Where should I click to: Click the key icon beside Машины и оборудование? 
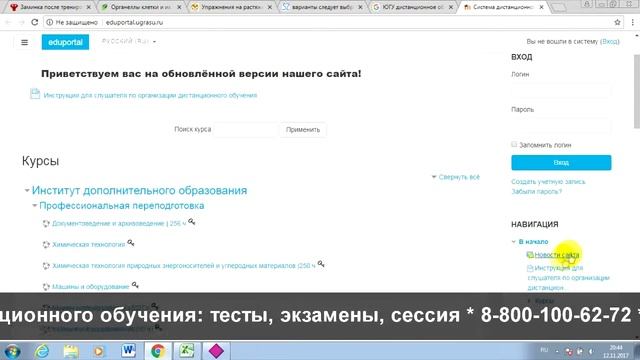pos(135,285)
